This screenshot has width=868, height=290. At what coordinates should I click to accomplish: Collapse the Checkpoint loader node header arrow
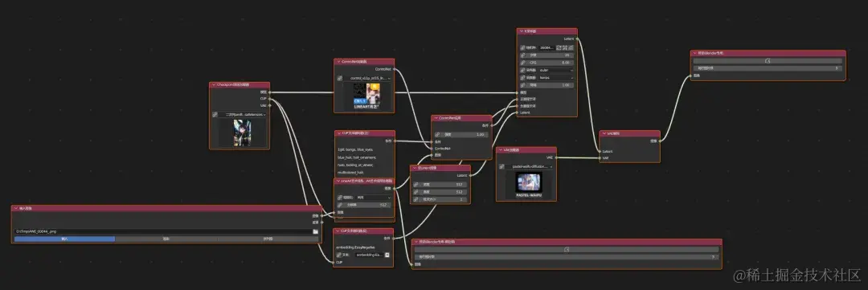point(213,85)
